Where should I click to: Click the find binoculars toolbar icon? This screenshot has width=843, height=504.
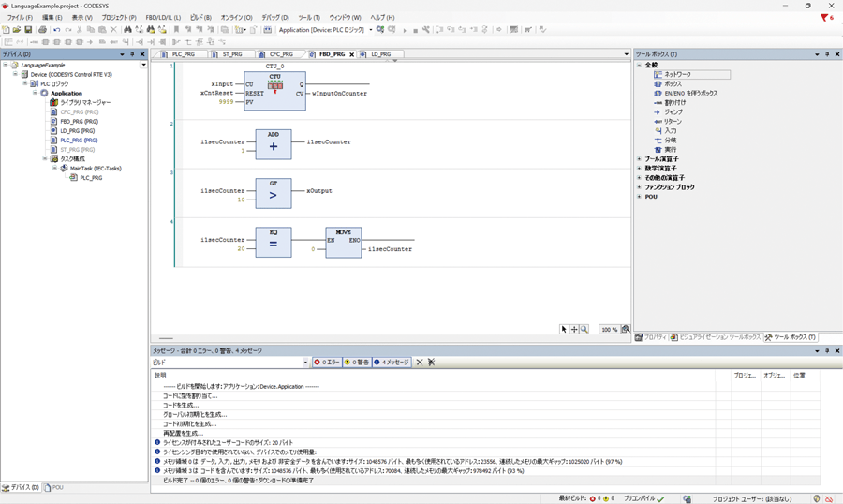(128, 30)
